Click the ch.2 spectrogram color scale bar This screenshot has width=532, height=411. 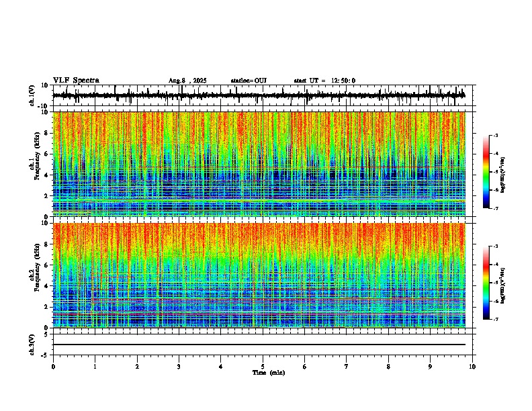tap(486, 283)
